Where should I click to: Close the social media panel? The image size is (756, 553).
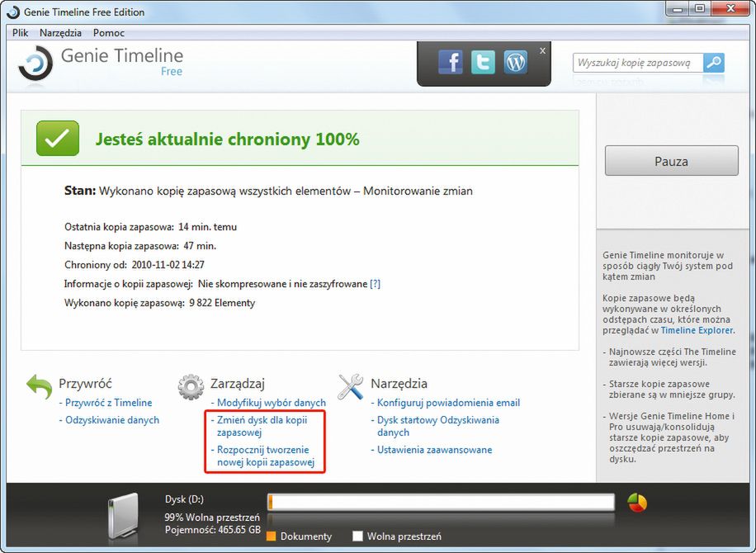(x=542, y=50)
